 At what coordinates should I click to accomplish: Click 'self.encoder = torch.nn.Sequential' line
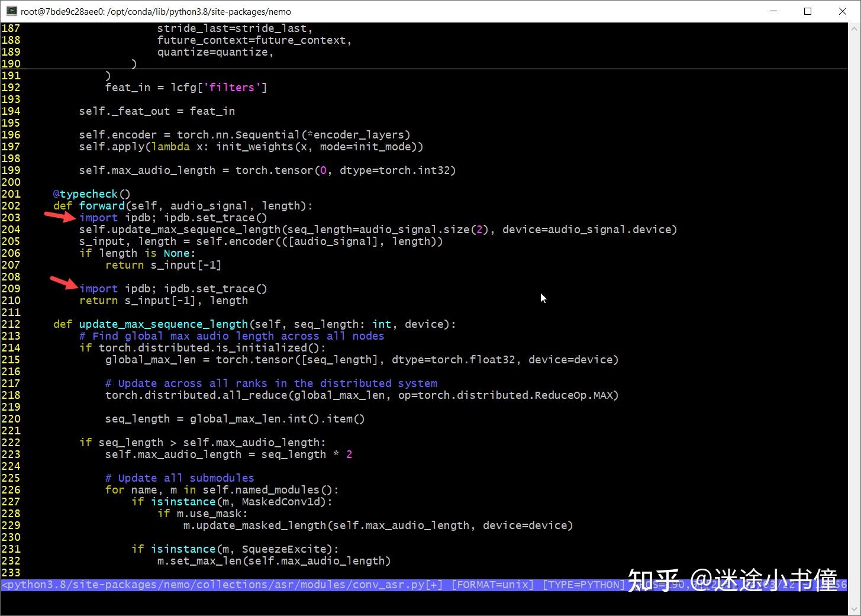[245, 135]
